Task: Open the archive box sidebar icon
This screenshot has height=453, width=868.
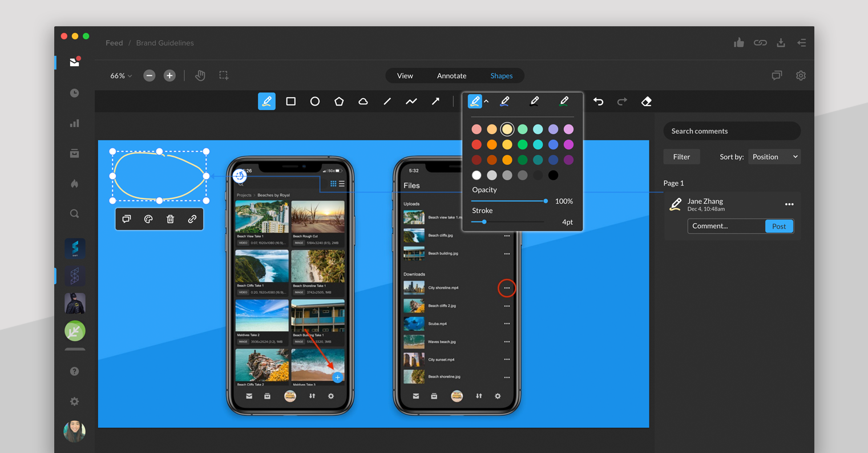Action: 75,153
